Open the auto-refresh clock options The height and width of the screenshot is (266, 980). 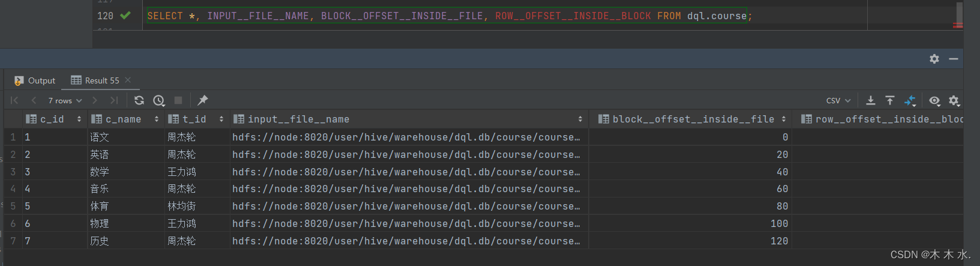tap(159, 100)
